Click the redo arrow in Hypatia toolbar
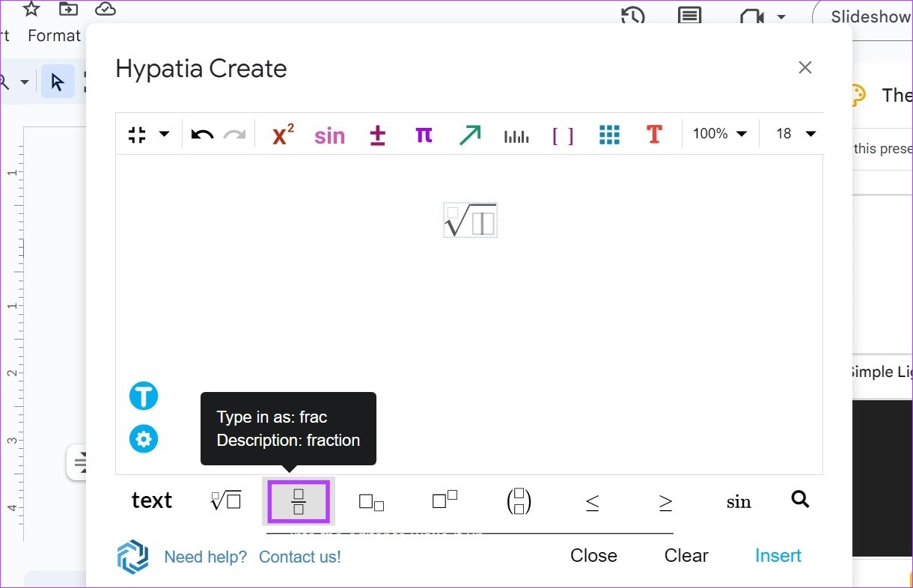Screen dimensions: 913x588 [235, 135]
